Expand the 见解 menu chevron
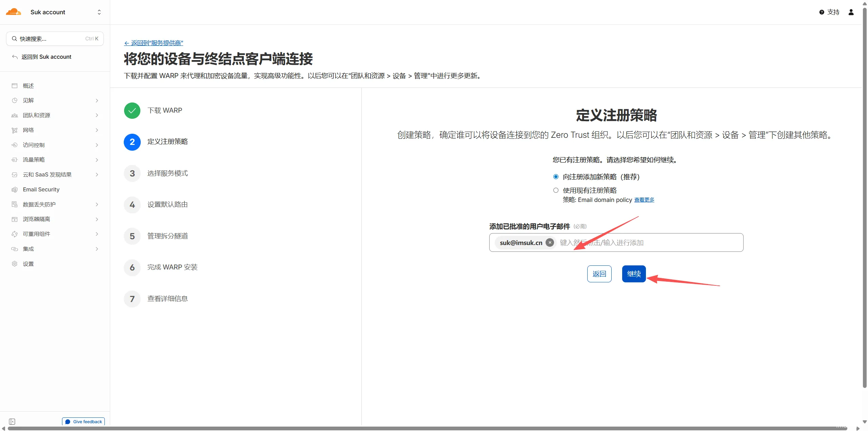This screenshot has height=431, width=868. [x=97, y=100]
